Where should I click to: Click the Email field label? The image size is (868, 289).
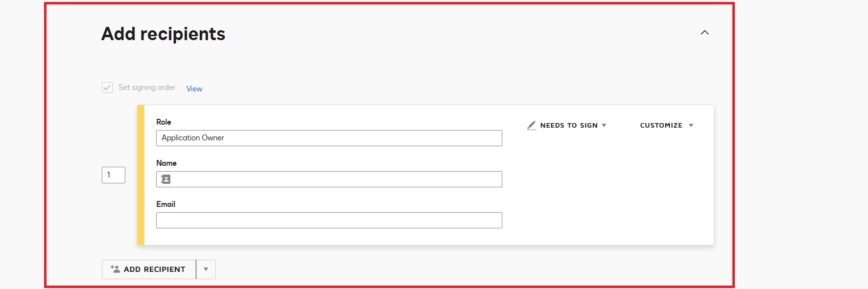pyautogui.click(x=166, y=204)
